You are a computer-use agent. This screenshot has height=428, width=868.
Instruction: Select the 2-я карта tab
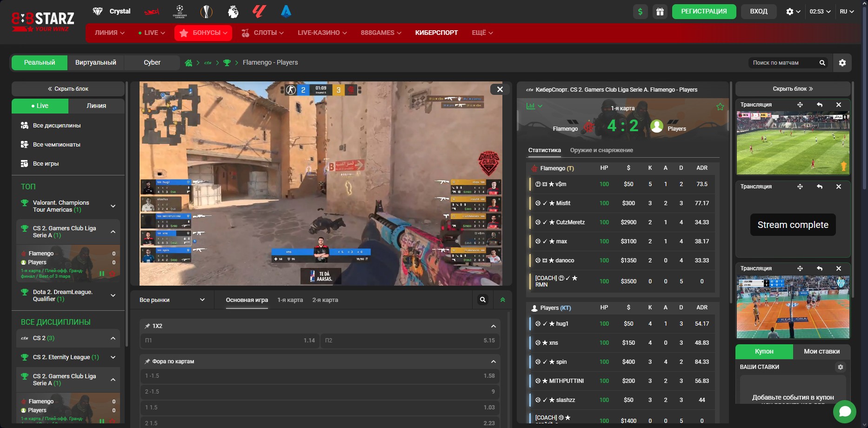[325, 300]
